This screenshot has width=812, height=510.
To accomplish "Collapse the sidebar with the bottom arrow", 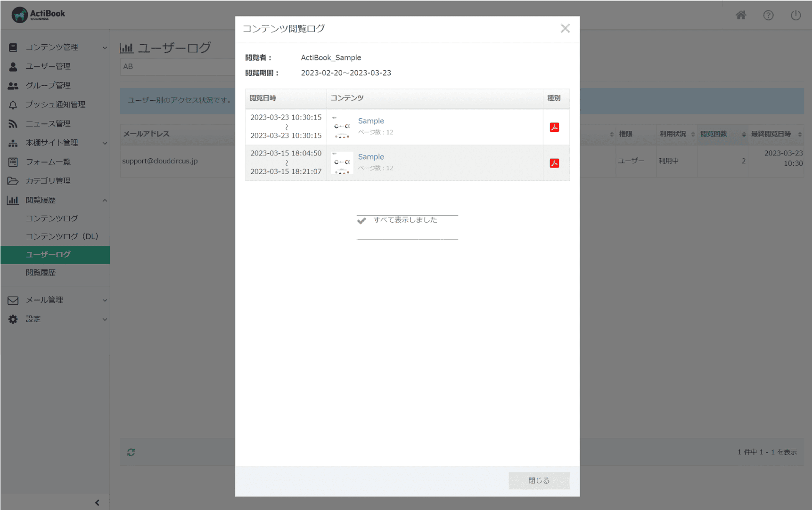I will [97, 502].
